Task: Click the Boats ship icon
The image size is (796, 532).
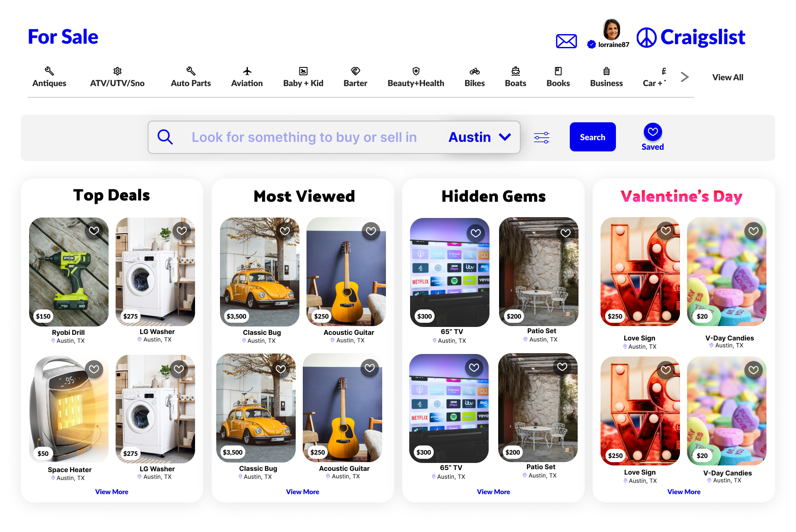Action: coord(516,71)
